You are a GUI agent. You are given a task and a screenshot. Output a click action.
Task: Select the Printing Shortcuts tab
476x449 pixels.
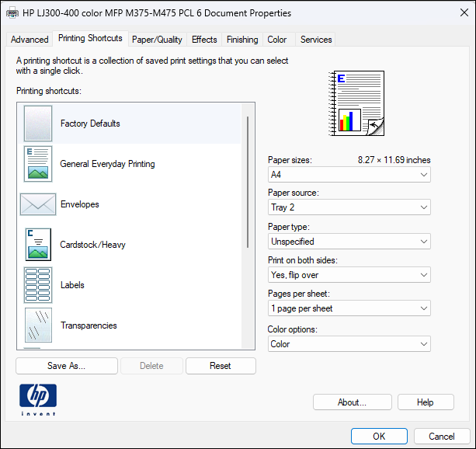pos(90,38)
